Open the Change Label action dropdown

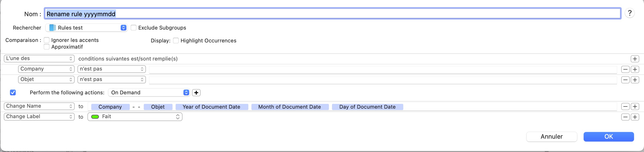point(39,117)
